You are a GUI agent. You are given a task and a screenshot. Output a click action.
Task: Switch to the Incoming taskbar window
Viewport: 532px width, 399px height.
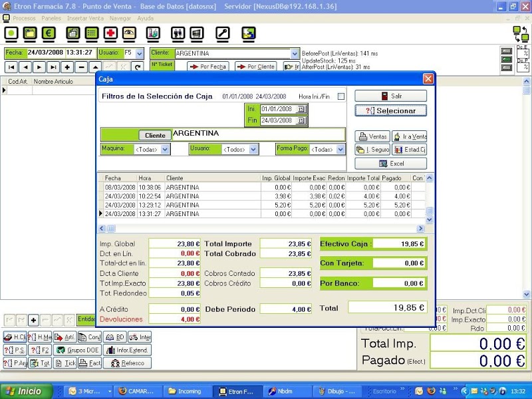[x=188, y=391]
